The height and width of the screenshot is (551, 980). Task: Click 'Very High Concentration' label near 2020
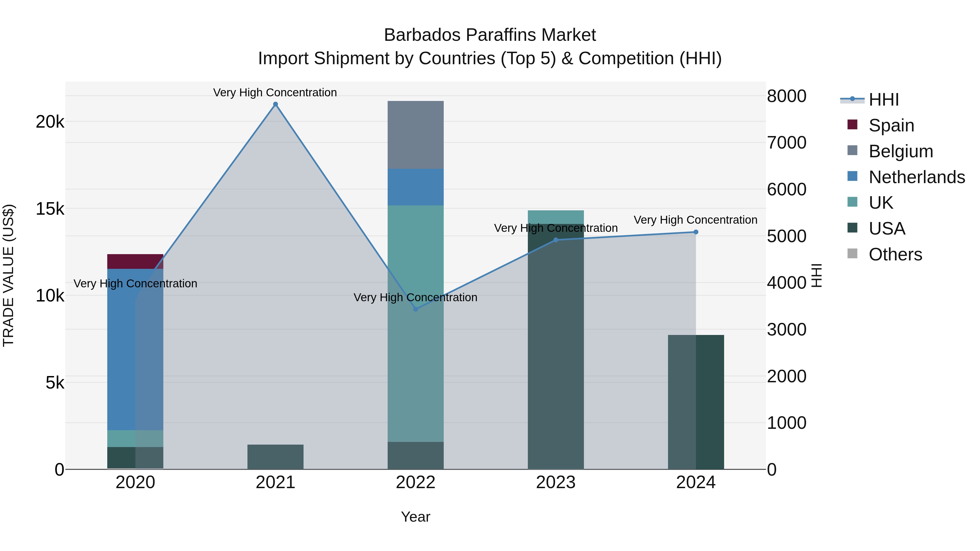pyautogui.click(x=136, y=284)
